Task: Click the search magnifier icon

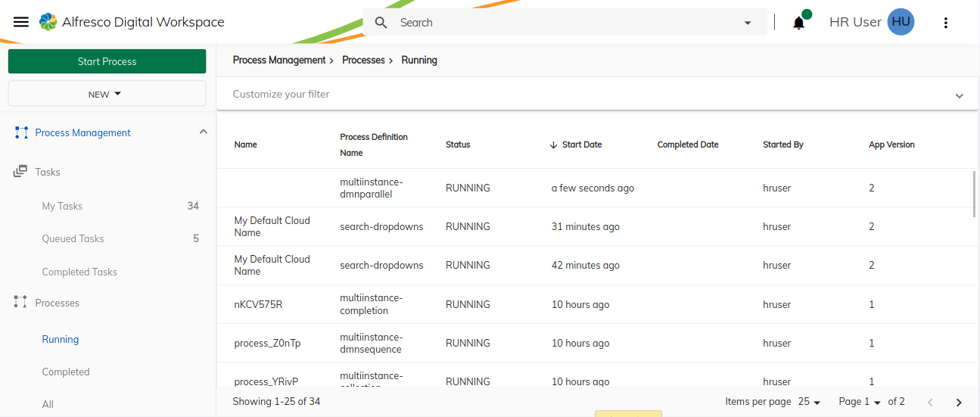Action: (381, 23)
